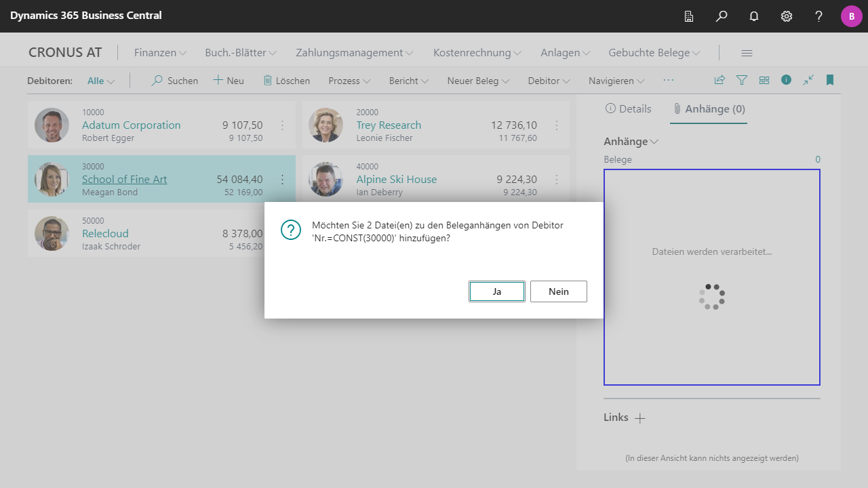Screen dimensions: 868x488
Task: Click Meagan Bond's profile photo
Action: (52, 180)
